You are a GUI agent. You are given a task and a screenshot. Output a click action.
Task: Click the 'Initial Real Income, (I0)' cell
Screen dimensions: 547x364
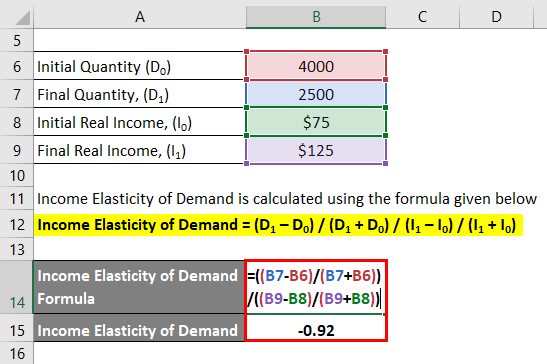tap(140, 122)
